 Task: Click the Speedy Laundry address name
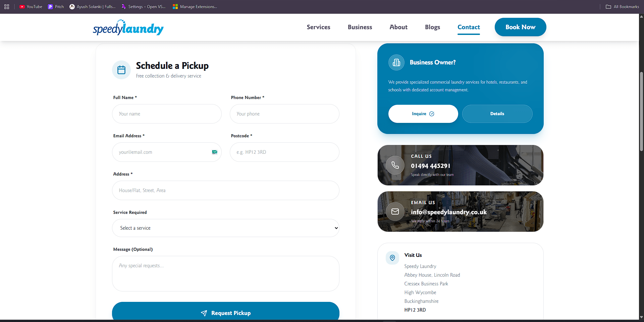[x=420, y=266]
